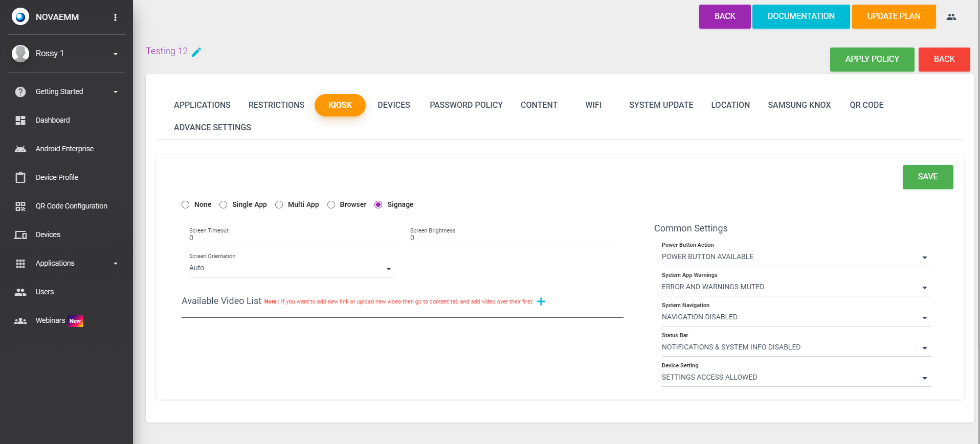This screenshot has height=444, width=980.
Task: Click the UPDATE PLAN button
Action: [894, 16]
